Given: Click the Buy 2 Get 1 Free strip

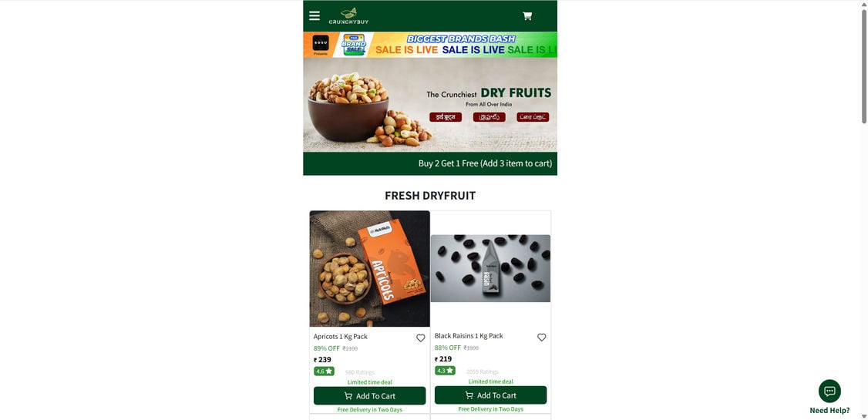Looking at the screenshot, I should 430,164.
